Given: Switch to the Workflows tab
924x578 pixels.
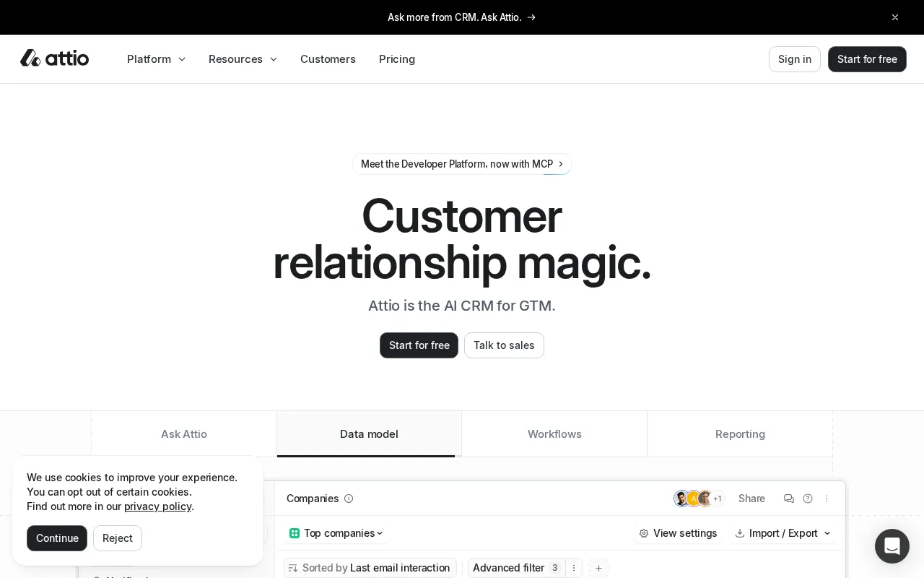Looking at the screenshot, I should (554, 434).
